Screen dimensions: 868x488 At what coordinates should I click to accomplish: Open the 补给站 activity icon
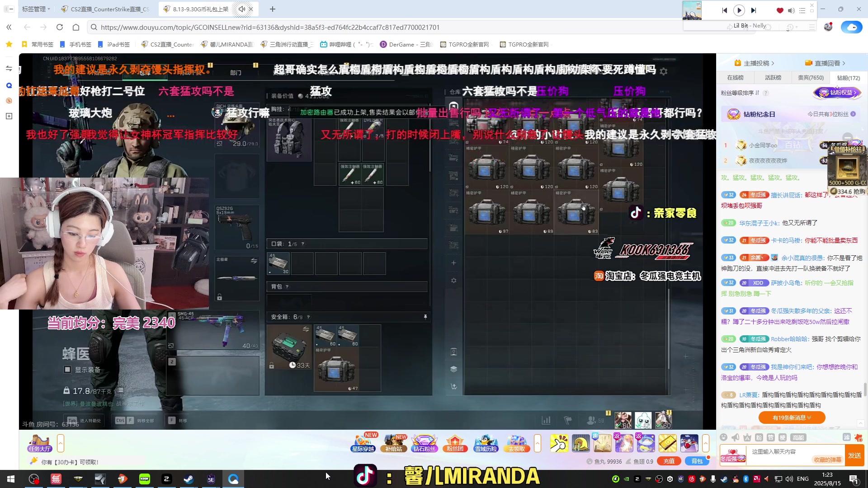pos(394,443)
